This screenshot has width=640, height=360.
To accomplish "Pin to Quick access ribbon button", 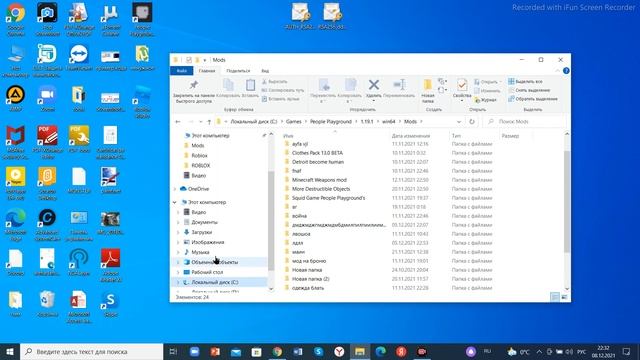I will click(x=193, y=91).
